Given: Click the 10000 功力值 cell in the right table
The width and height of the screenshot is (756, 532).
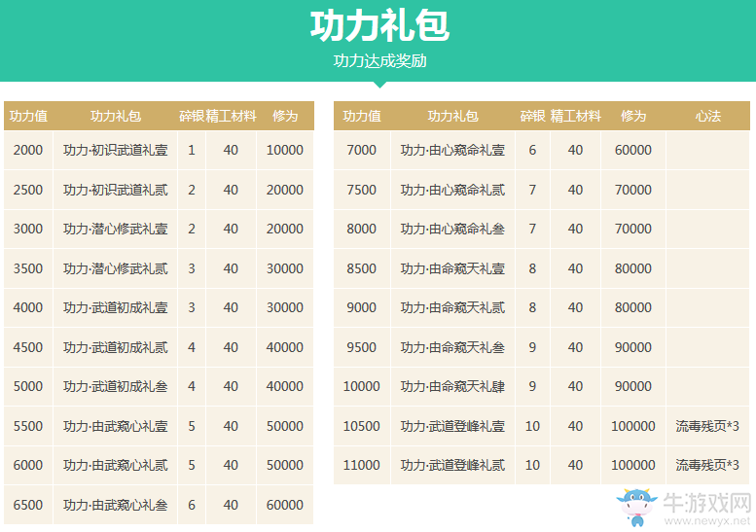Looking at the screenshot, I should pos(362,386).
